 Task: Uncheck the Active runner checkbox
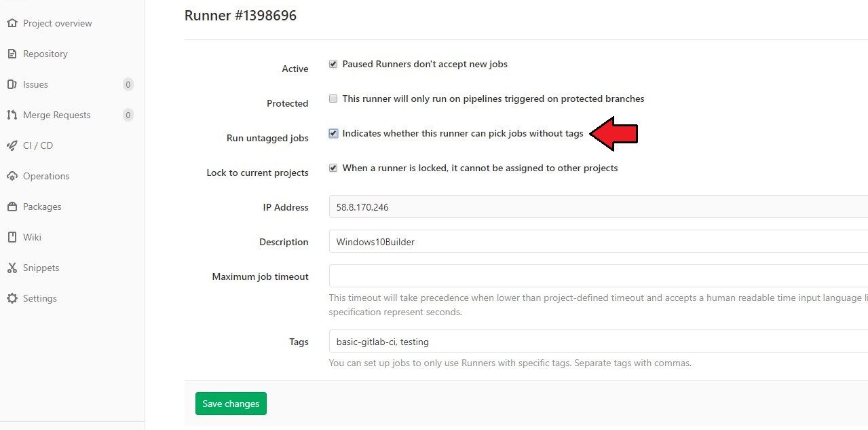tap(333, 65)
